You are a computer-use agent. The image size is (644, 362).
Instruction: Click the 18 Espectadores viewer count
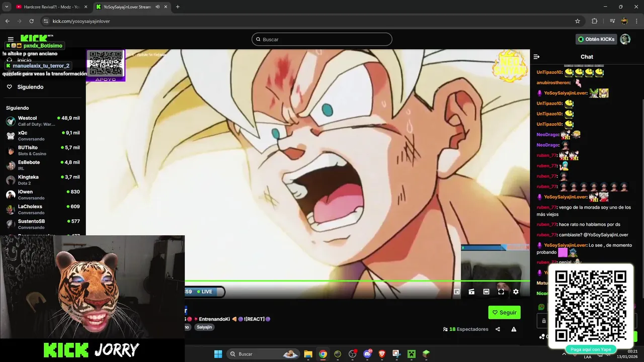[466, 329]
